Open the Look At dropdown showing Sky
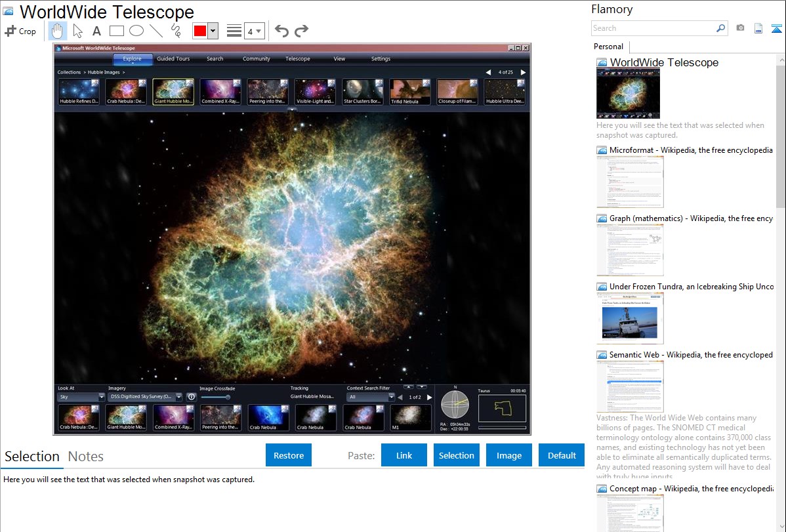Viewport: 786px width, 532px height. (x=81, y=397)
